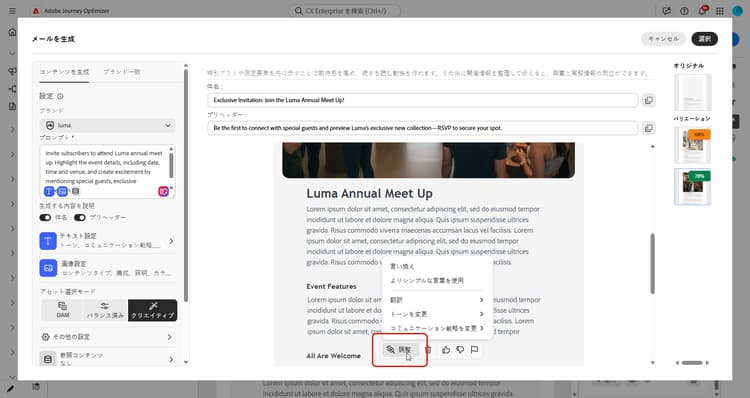Expand the テキスト設定 chevron

(171, 241)
